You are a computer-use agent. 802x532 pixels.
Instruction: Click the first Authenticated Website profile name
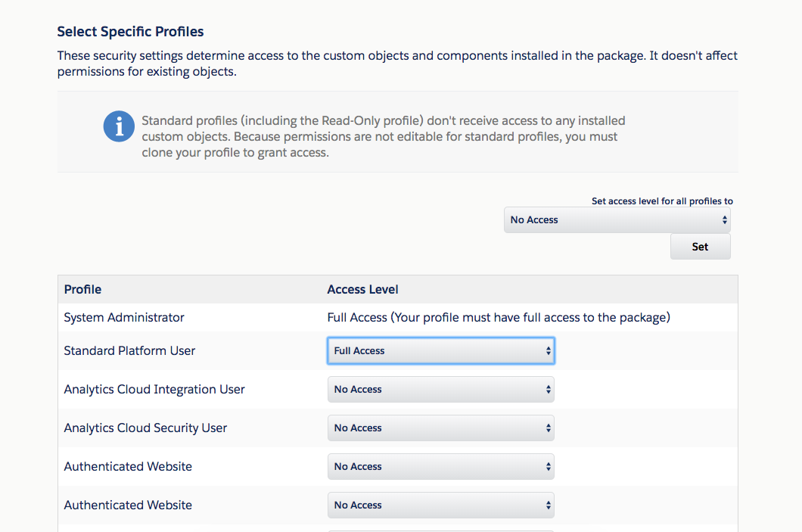(x=128, y=466)
